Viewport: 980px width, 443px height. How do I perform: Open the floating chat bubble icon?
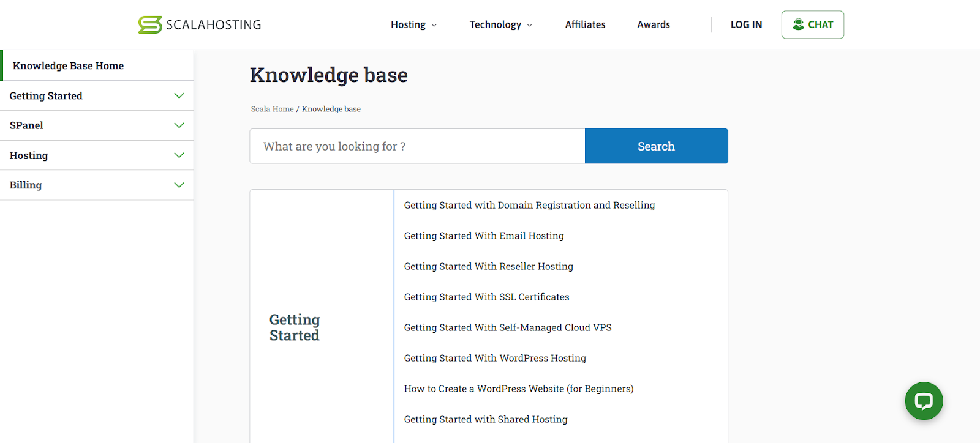click(924, 401)
